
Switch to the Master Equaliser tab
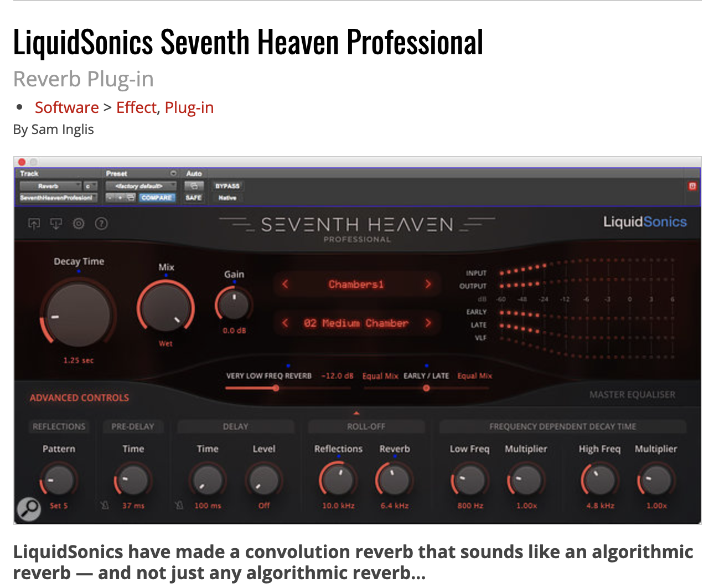point(632,395)
